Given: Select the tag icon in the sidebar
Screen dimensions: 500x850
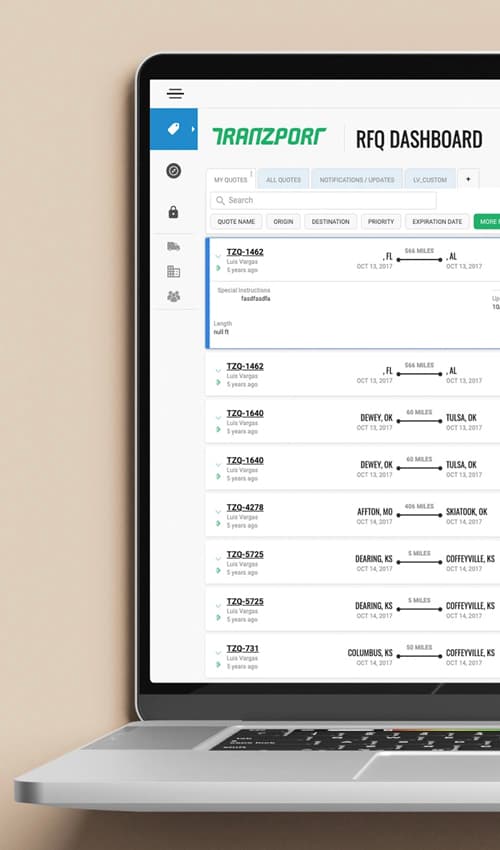Looking at the screenshot, I should pos(173,128).
